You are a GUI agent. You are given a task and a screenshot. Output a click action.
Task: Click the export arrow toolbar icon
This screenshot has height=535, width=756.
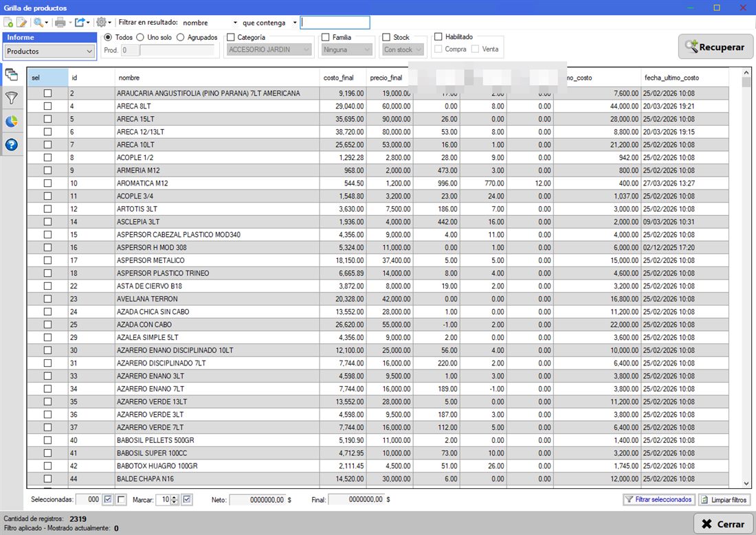(80, 22)
